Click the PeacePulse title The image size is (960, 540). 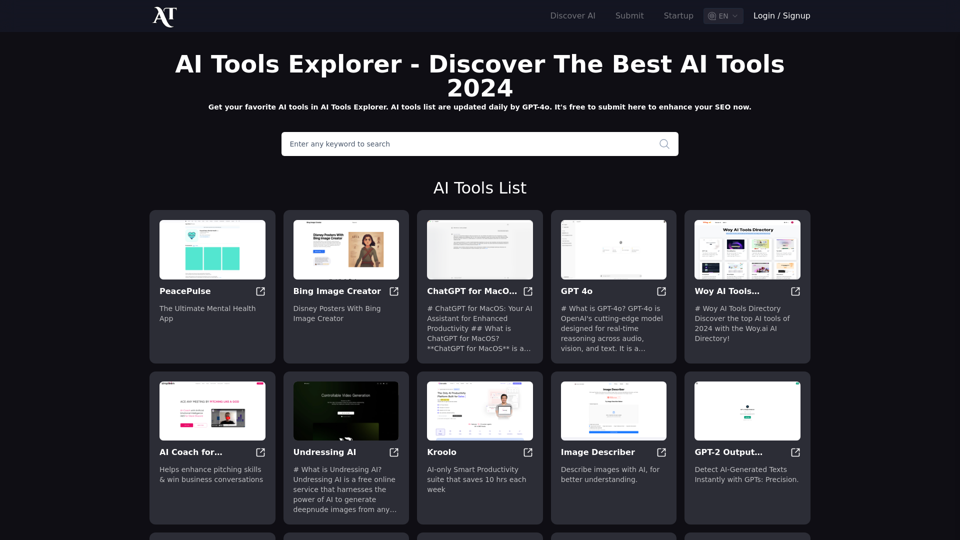(x=185, y=291)
